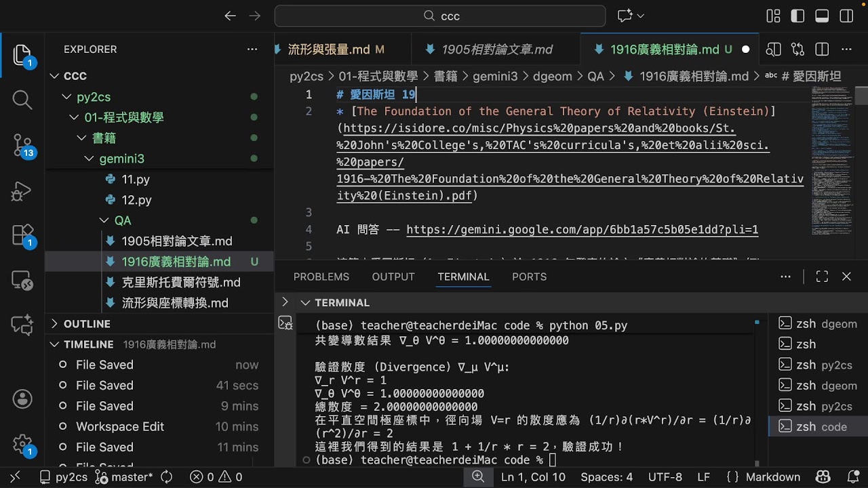This screenshot has width=868, height=488.
Task: Close the bottom panel
Action: point(846,277)
